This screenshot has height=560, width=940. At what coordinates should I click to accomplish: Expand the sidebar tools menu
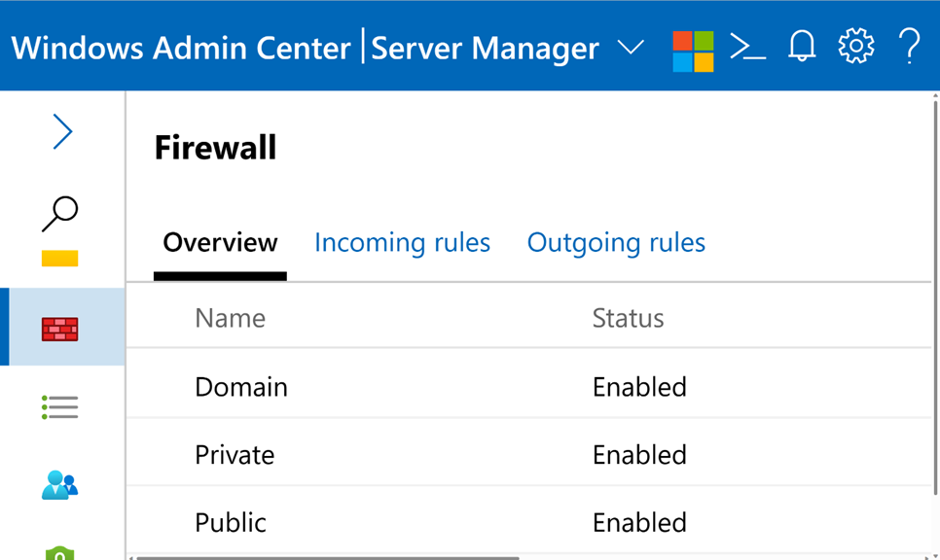click(62, 131)
